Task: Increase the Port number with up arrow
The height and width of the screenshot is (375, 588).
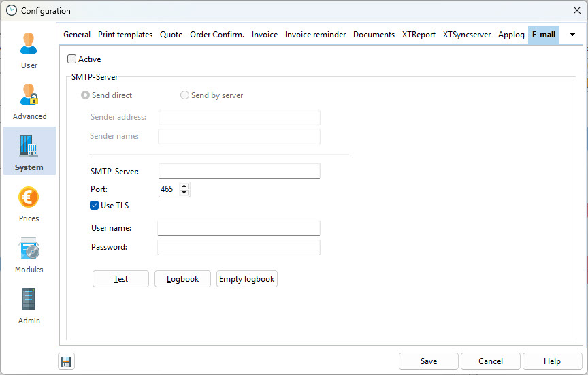Action: click(184, 186)
